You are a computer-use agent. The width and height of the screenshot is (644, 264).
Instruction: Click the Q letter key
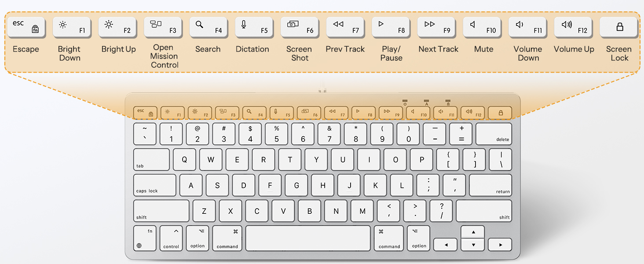click(184, 159)
